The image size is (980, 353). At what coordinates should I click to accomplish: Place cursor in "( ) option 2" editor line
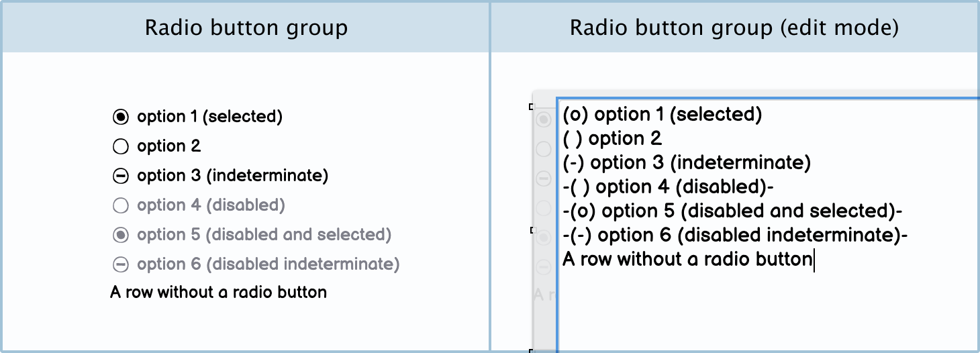(x=612, y=139)
